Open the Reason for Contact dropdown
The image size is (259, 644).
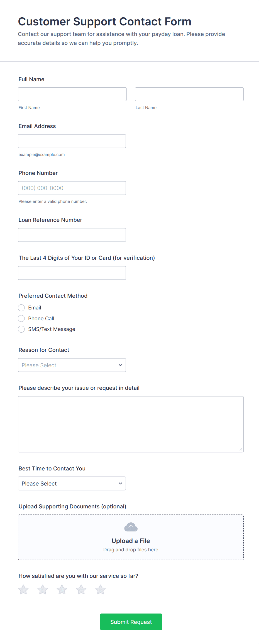(x=72, y=365)
